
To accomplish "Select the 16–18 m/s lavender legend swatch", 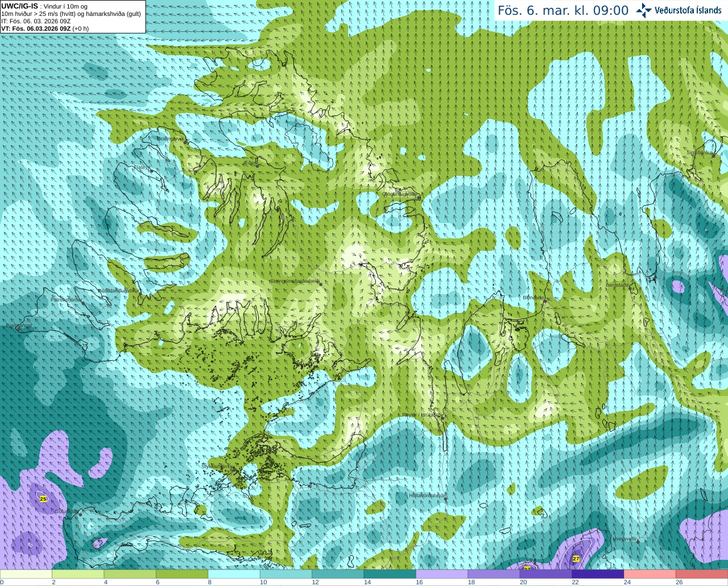I will pyautogui.click(x=442, y=574).
